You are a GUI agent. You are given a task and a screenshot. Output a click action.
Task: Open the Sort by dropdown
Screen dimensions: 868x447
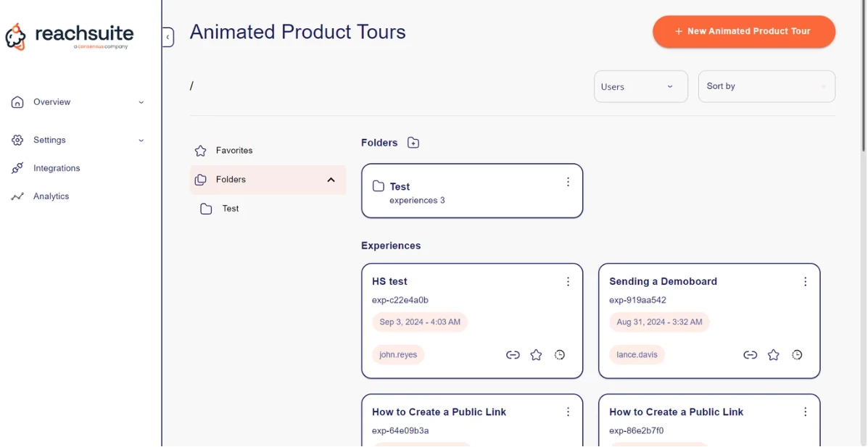(x=766, y=86)
